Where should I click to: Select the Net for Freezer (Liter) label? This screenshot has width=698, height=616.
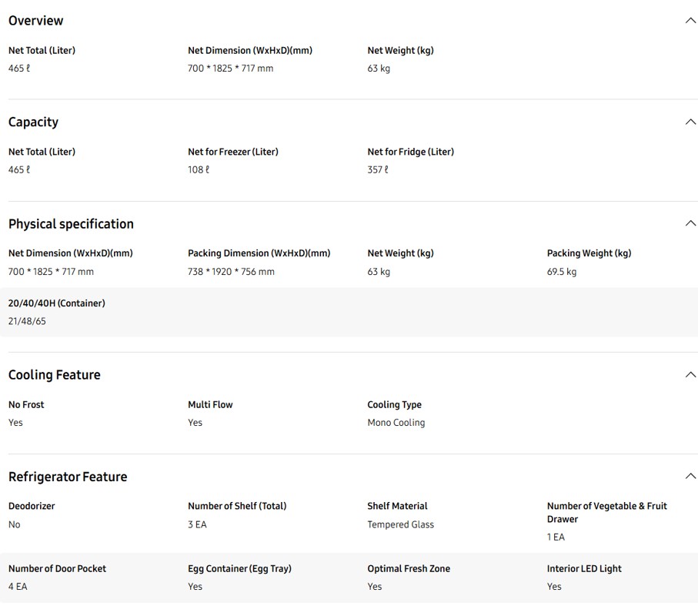(x=233, y=152)
